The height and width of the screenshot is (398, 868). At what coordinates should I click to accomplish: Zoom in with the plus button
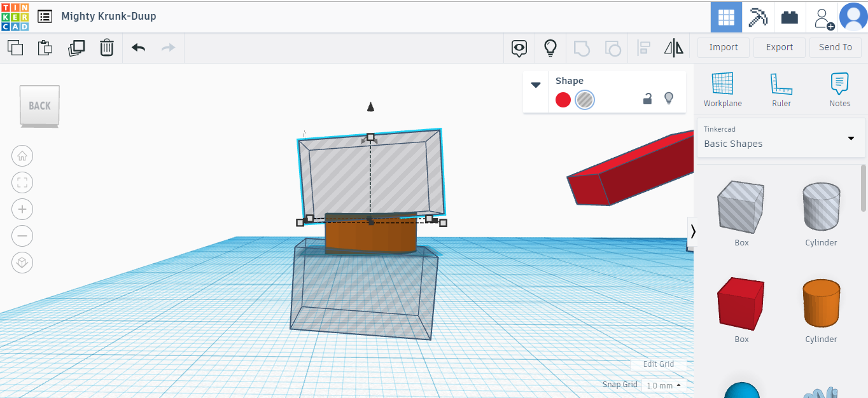22,209
